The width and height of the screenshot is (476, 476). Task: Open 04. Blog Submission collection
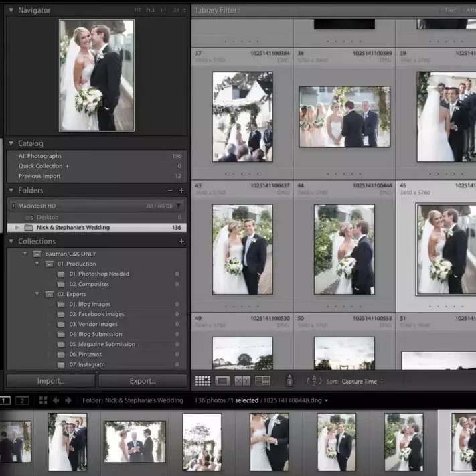click(x=96, y=334)
